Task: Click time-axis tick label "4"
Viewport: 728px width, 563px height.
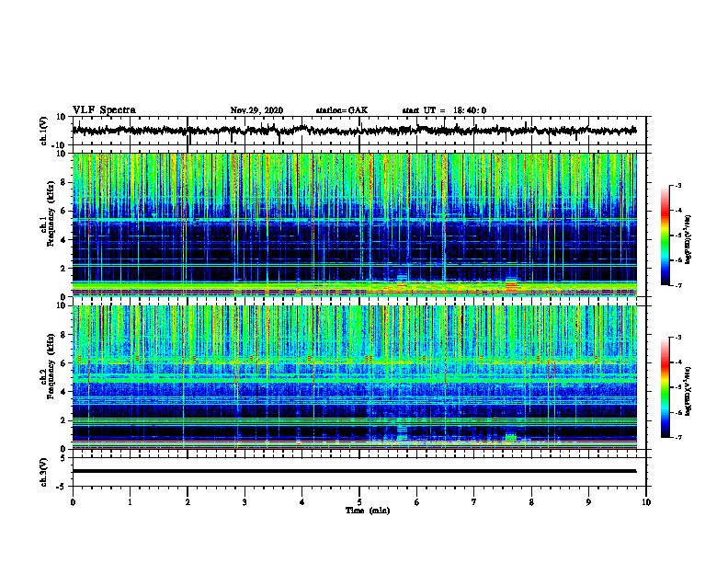Action: click(302, 502)
